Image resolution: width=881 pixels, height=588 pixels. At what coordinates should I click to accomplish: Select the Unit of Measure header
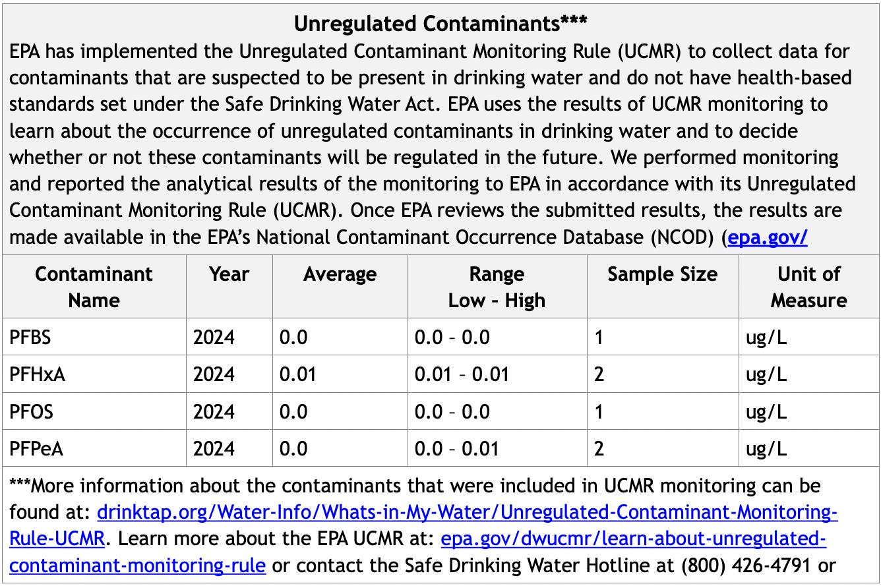[x=808, y=287]
